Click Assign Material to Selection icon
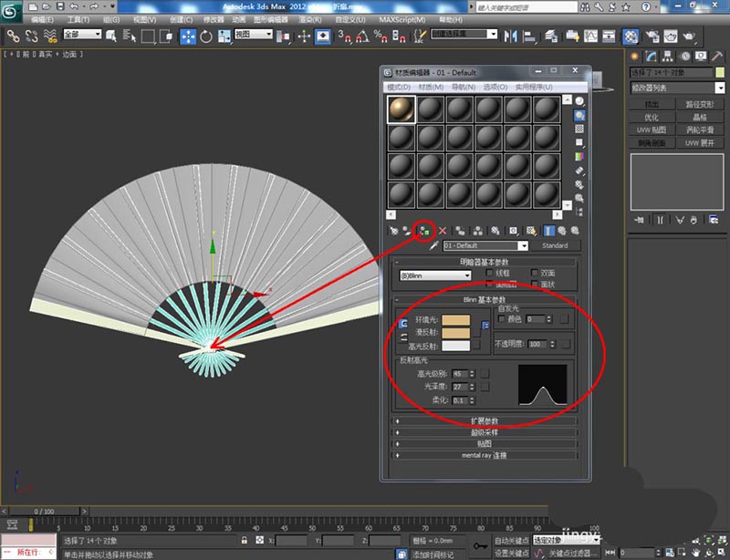Image resolution: width=730 pixels, height=560 pixels. [424, 231]
